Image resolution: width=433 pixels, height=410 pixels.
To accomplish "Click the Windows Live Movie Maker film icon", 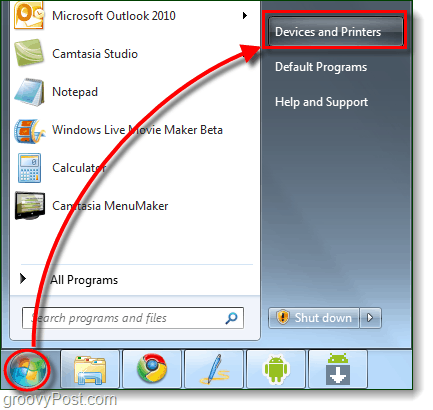I will (x=29, y=131).
